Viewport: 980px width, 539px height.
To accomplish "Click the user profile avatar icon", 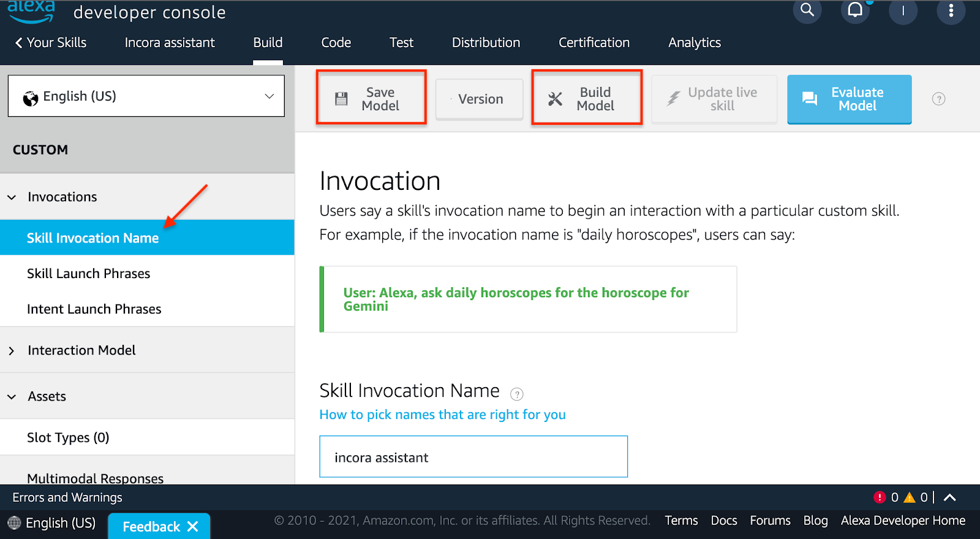I will pyautogui.click(x=903, y=11).
